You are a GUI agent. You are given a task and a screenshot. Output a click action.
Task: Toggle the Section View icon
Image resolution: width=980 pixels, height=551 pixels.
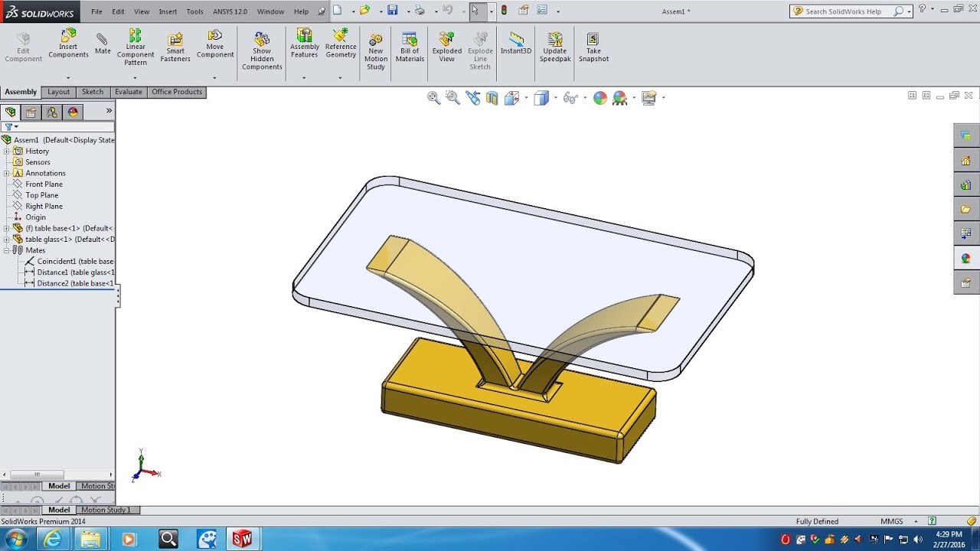click(x=492, y=97)
